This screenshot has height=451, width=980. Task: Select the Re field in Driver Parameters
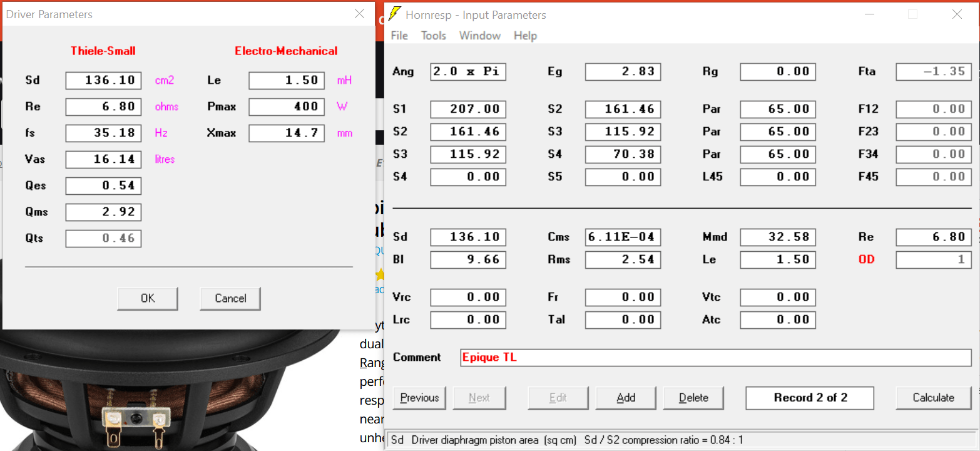(103, 106)
